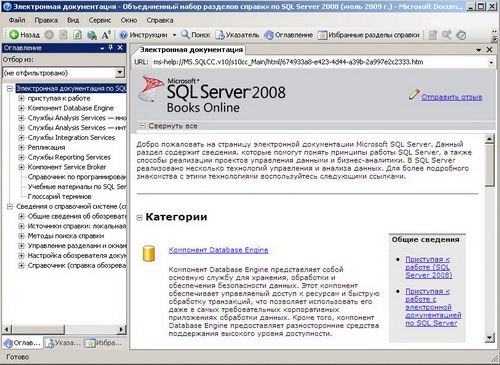Open Поиск with the magnifier icon
Screen dimensions: 500x365
tap(195, 35)
